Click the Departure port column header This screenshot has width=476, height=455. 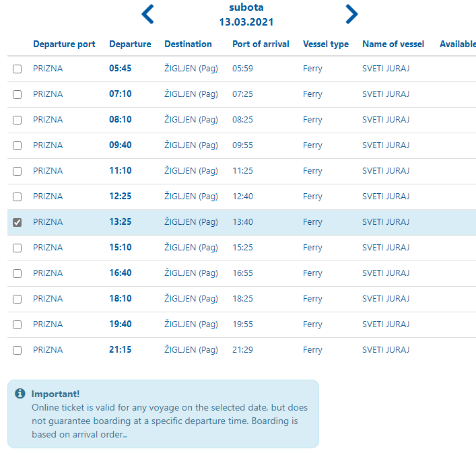point(64,44)
